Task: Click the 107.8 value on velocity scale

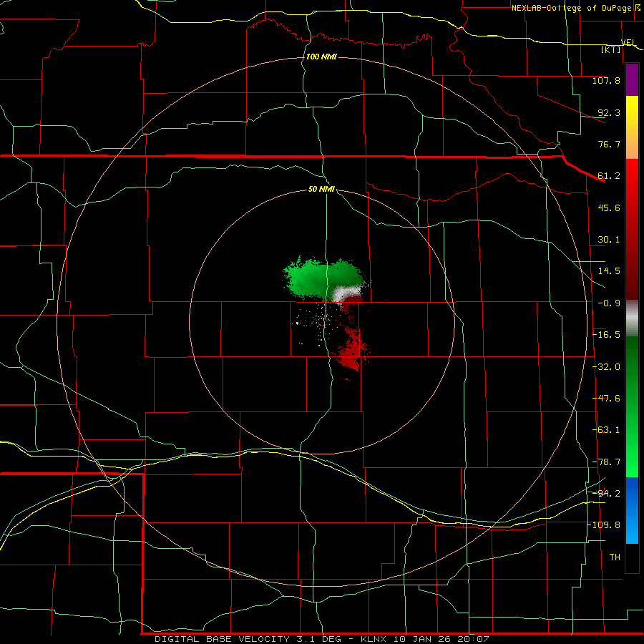Action: click(x=606, y=80)
